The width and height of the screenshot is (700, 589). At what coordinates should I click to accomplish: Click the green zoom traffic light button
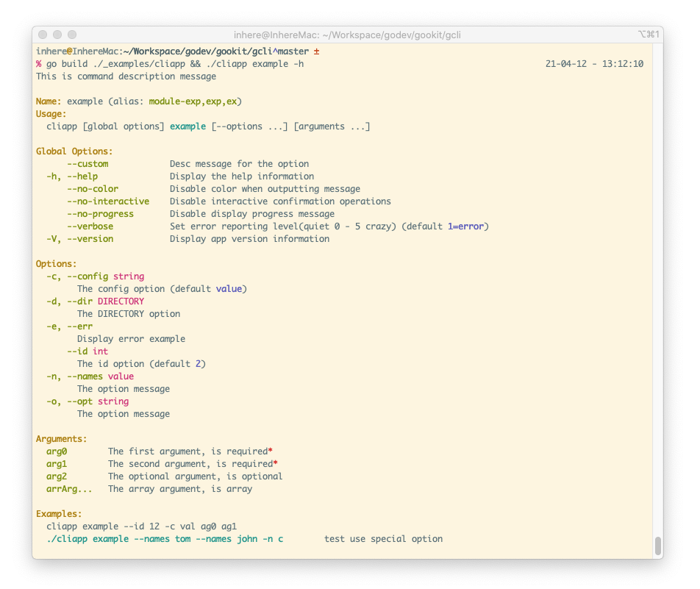pos(71,34)
